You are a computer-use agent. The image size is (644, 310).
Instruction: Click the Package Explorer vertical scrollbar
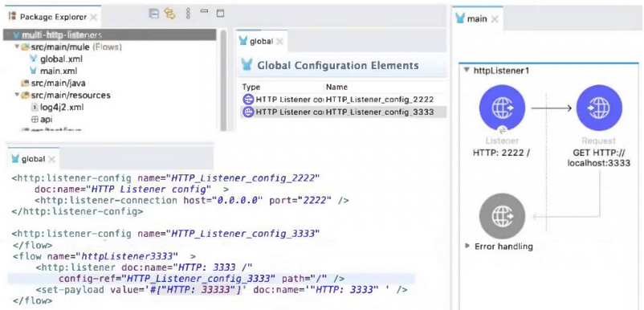tap(223, 80)
